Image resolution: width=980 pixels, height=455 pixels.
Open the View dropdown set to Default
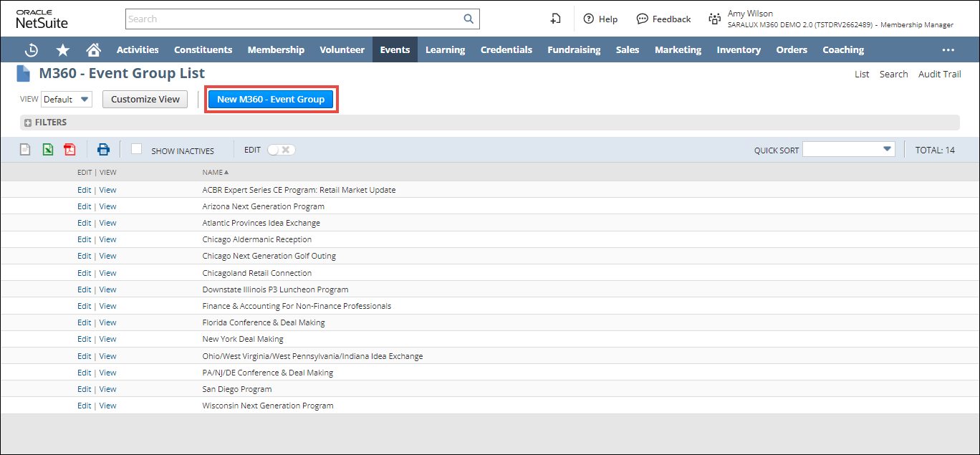pos(67,100)
